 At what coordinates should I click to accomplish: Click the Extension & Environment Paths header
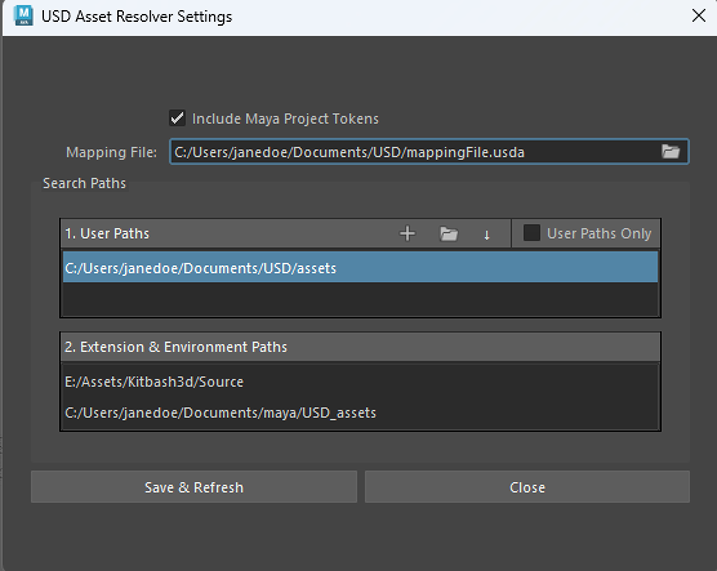(x=176, y=347)
